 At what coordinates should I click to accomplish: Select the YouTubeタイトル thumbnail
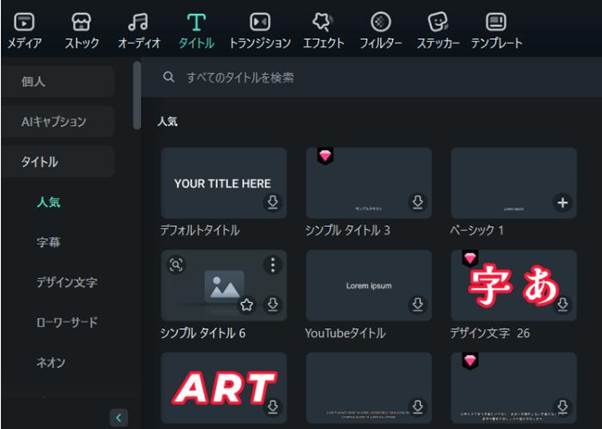(368, 285)
